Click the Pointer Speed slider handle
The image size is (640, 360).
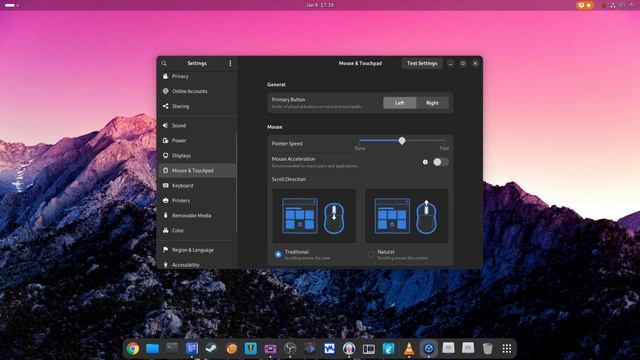[x=402, y=141]
